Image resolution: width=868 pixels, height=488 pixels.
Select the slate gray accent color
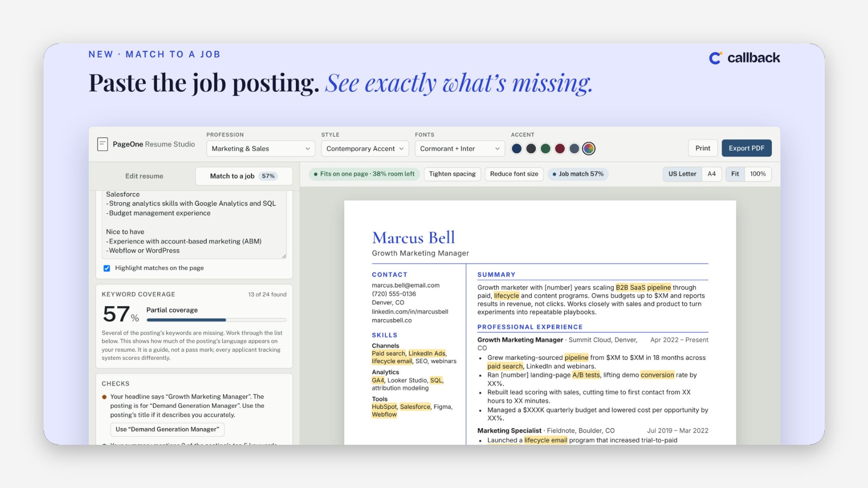[574, 148]
